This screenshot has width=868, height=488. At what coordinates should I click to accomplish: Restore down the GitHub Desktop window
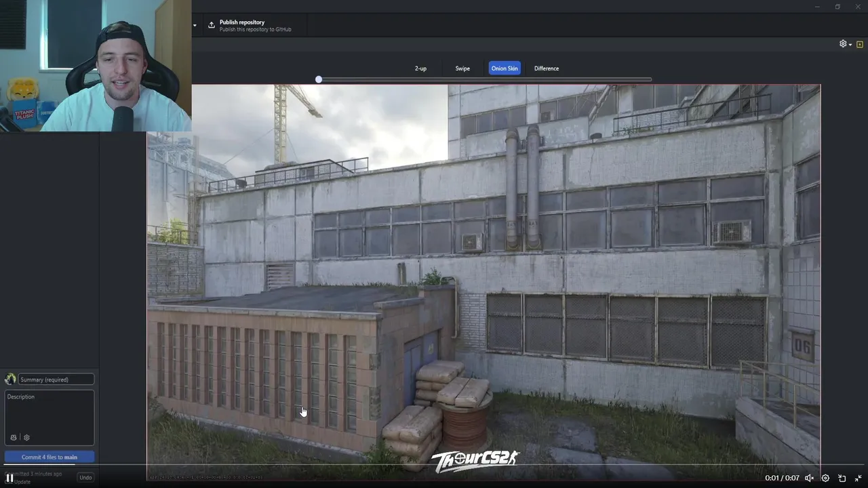[x=837, y=7]
